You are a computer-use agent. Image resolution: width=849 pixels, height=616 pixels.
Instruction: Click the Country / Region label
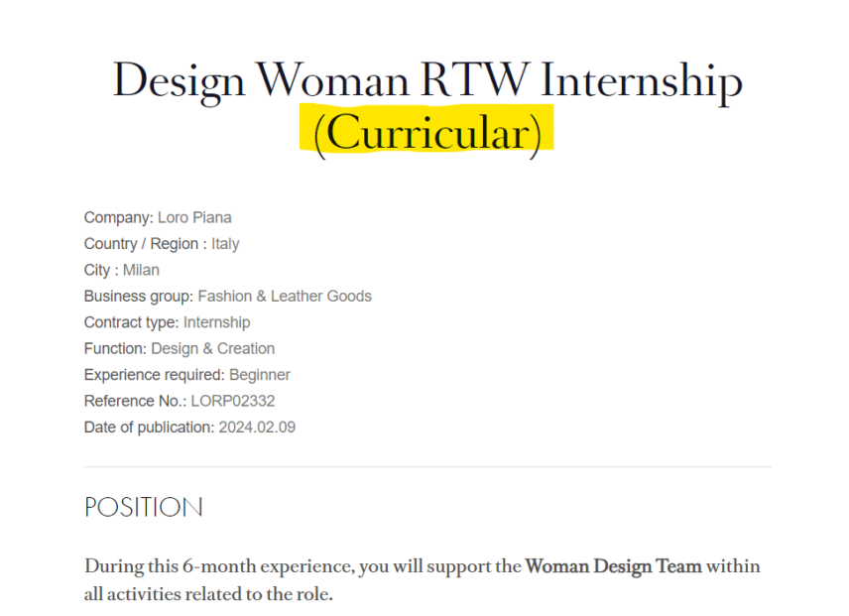[145, 244]
